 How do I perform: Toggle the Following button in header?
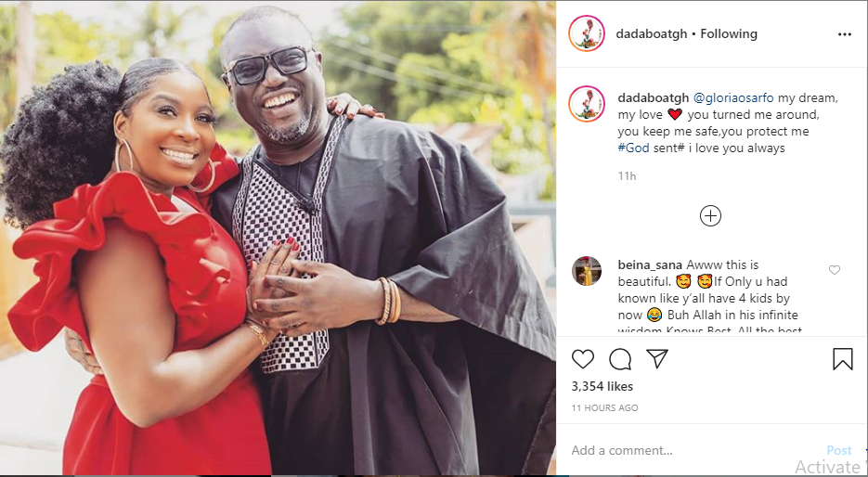tap(729, 33)
